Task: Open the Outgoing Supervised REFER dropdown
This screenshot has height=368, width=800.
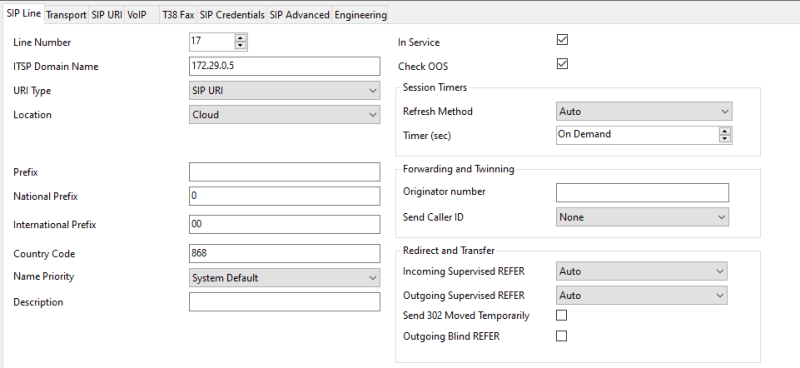Action: [642, 296]
